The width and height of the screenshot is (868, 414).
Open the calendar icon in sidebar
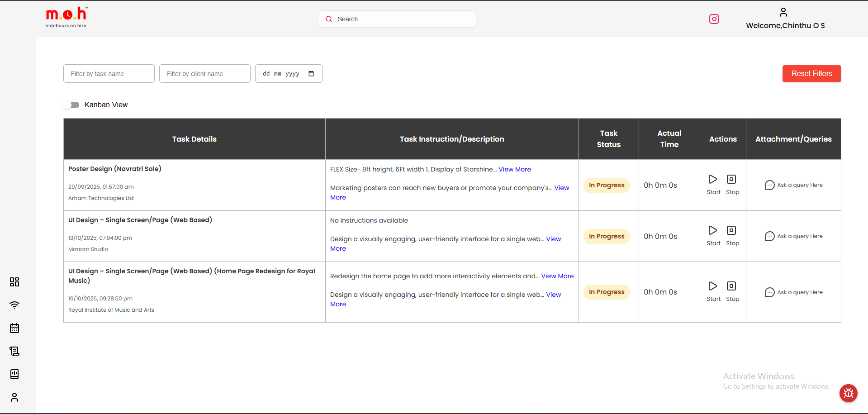pyautogui.click(x=14, y=328)
